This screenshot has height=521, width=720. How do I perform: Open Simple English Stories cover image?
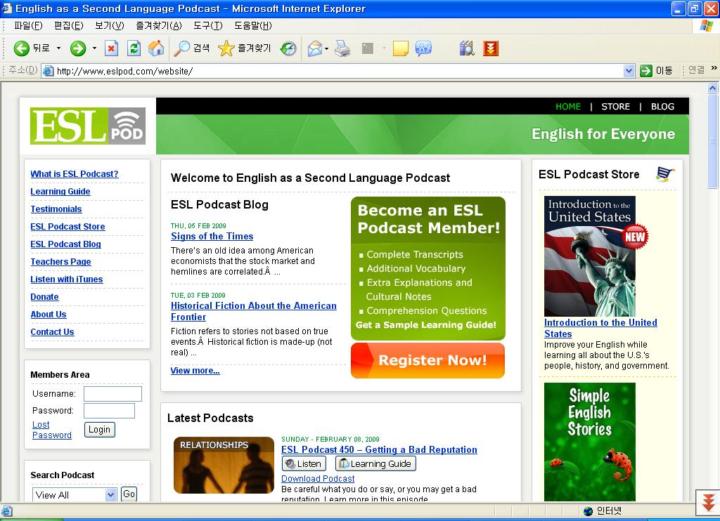[x=590, y=442]
